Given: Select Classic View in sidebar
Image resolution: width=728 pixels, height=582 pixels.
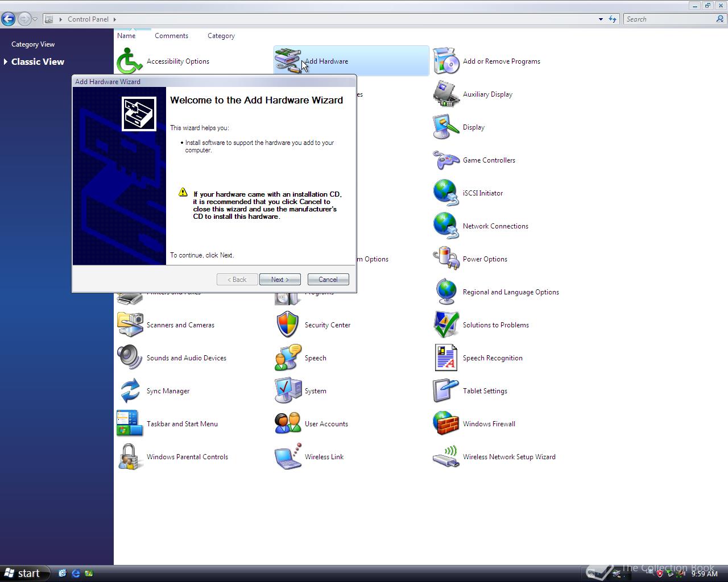Looking at the screenshot, I should click(38, 61).
